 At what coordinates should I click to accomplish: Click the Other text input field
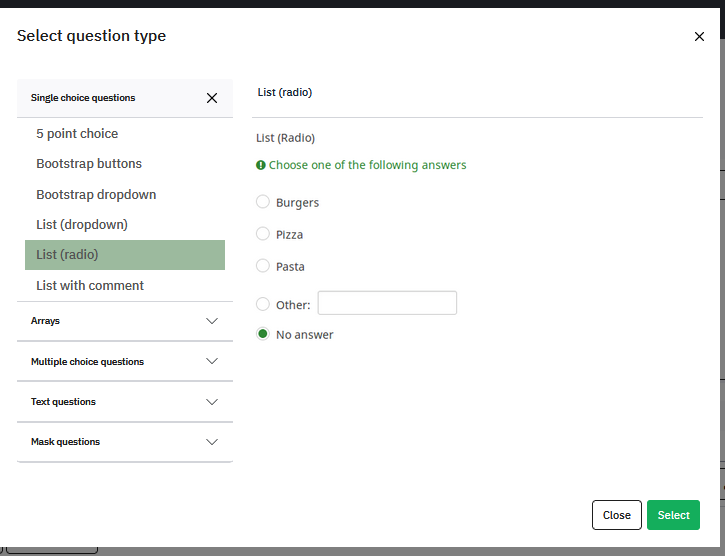click(x=387, y=303)
